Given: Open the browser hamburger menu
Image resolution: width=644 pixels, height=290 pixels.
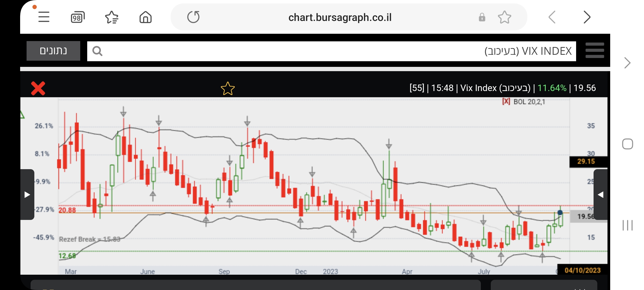Looking at the screenshot, I should [x=44, y=17].
